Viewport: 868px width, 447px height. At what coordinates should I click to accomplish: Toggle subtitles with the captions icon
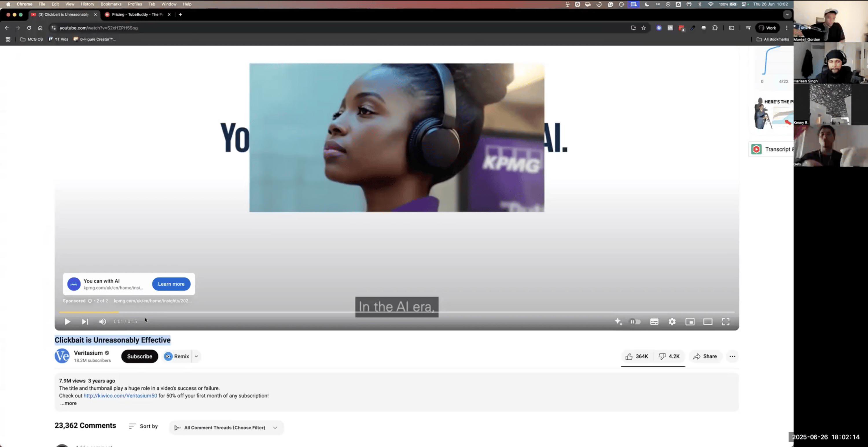click(654, 322)
